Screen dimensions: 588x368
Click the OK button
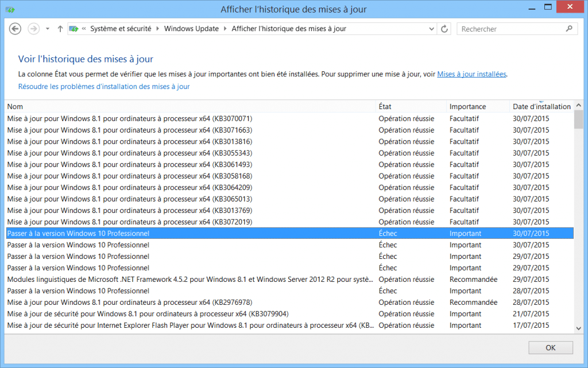pos(551,348)
